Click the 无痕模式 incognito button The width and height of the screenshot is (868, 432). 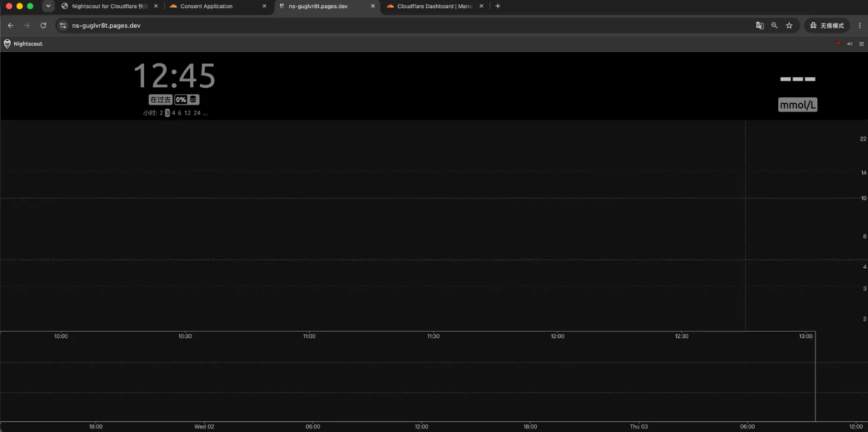827,25
